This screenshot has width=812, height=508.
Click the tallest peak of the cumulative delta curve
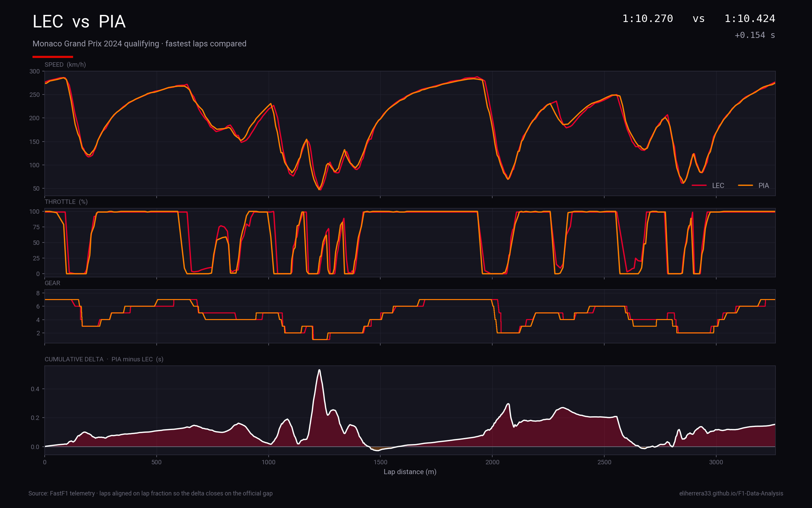(319, 370)
